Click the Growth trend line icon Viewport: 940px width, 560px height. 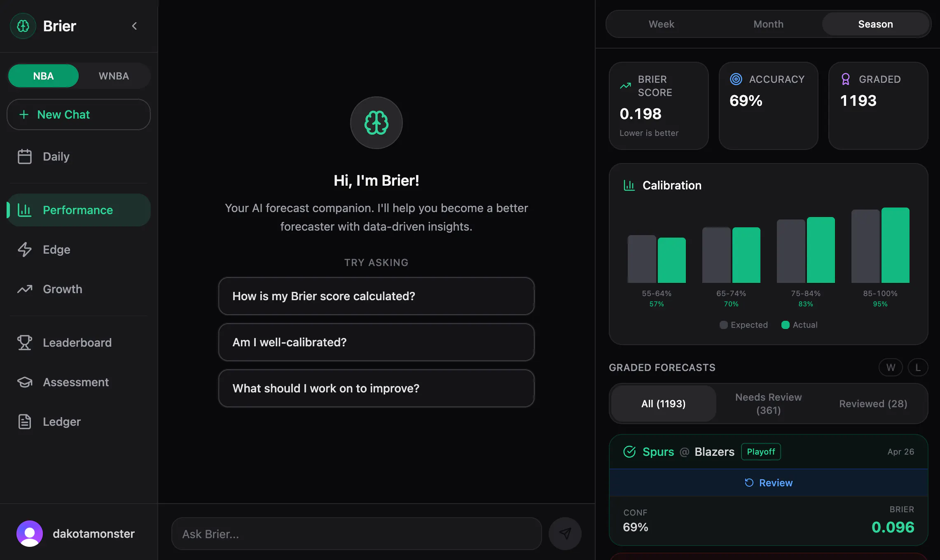tap(25, 289)
